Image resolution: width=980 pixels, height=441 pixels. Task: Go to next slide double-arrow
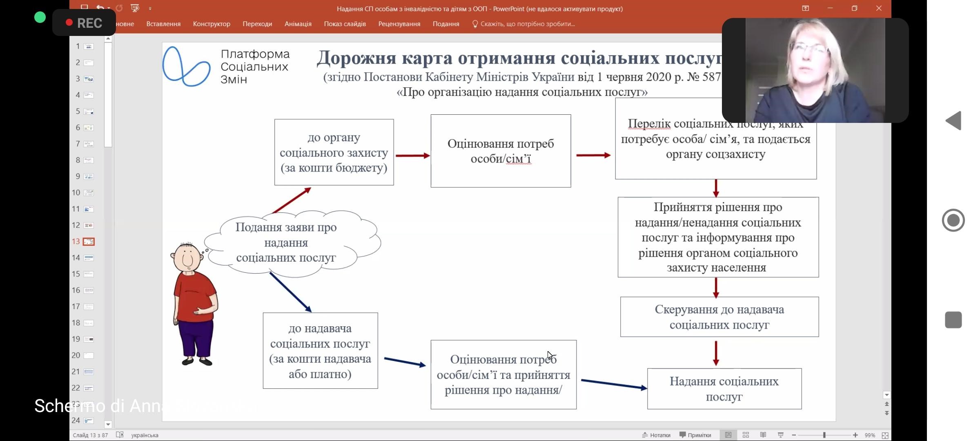point(886,413)
